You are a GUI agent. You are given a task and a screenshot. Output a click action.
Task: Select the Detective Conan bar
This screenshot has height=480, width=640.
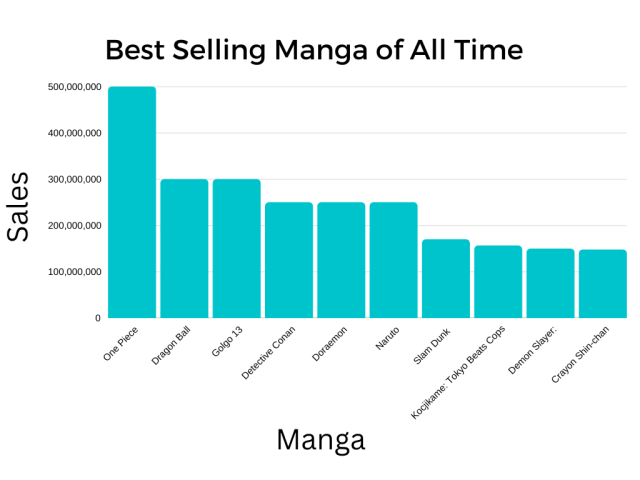pyautogui.click(x=289, y=260)
